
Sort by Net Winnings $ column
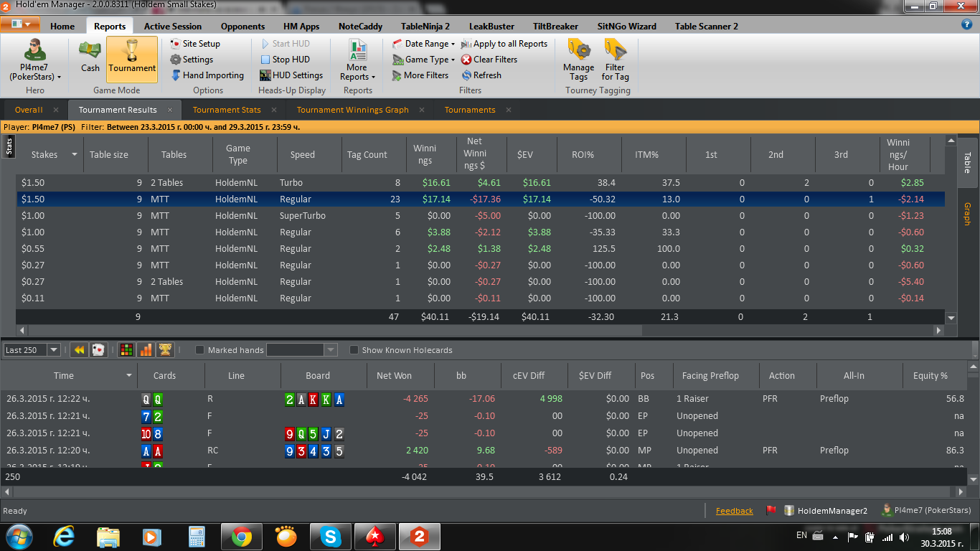[x=475, y=154]
